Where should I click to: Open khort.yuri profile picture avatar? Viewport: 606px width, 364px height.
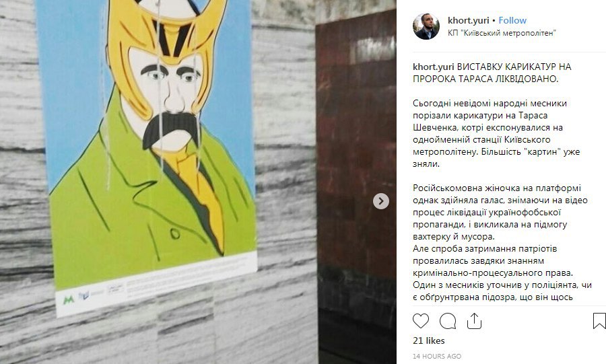pyautogui.click(x=426, y=26)
